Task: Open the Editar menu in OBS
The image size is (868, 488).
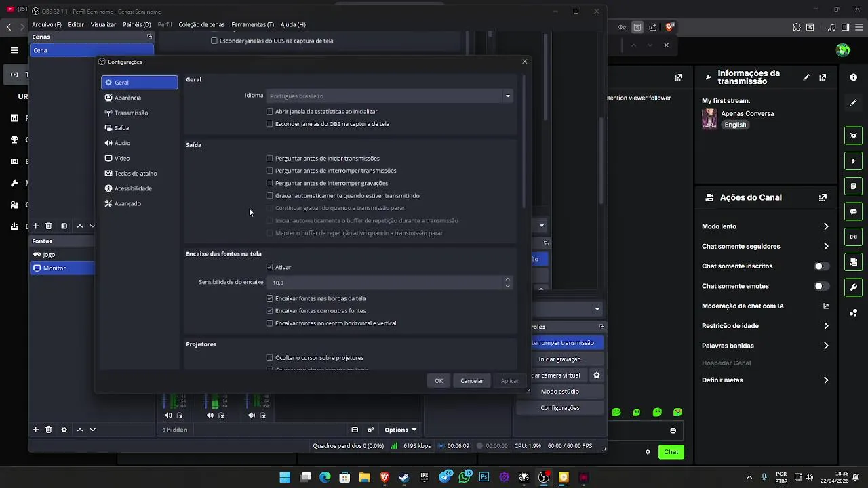Action: point(76,24)
